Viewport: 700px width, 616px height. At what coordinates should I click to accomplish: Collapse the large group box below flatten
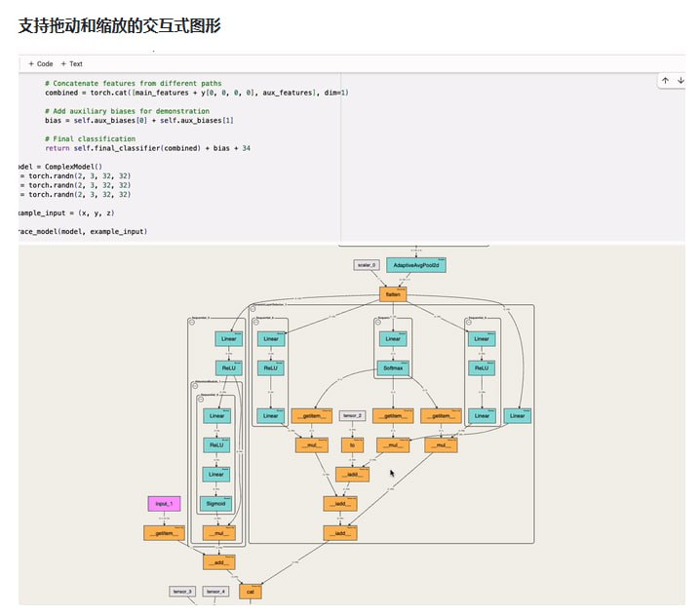253,308
